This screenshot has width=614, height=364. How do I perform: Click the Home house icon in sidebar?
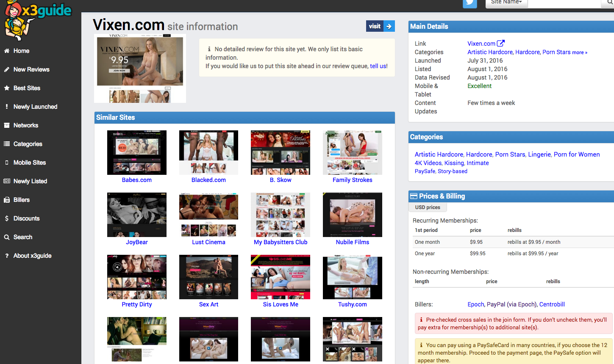(x=7, y=51)
